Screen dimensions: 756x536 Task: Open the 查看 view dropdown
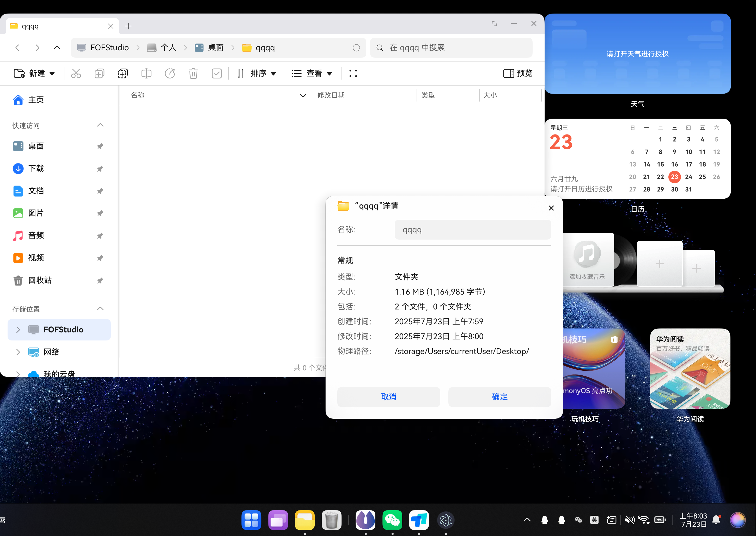[312, 73]
